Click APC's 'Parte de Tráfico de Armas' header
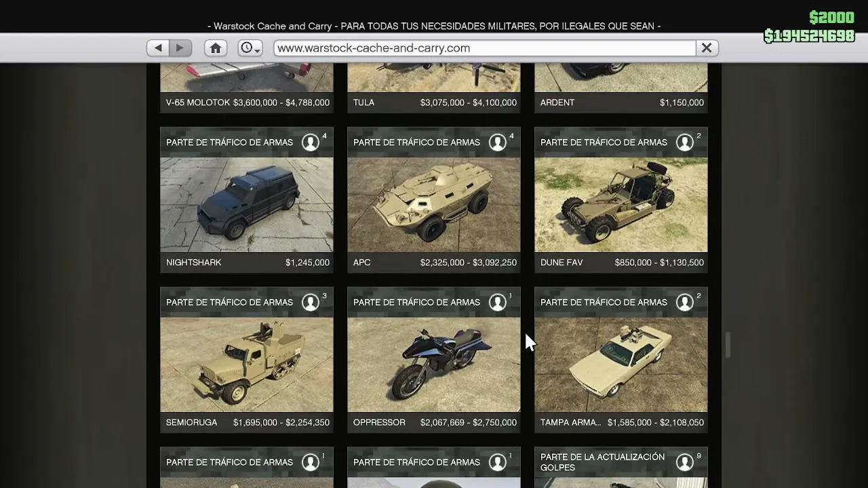 (416, 142)
